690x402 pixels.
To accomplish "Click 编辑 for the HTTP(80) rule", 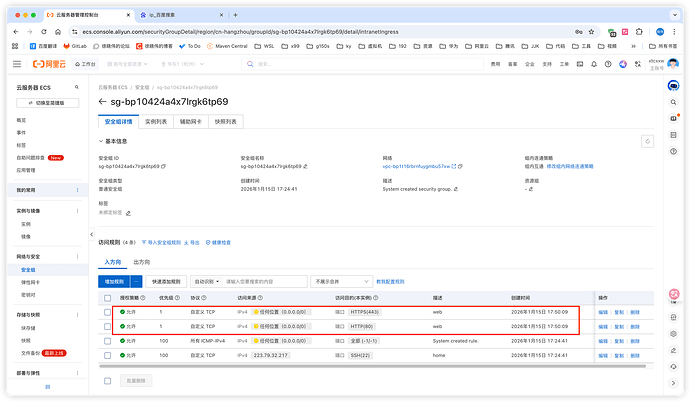I will coord(603,327).
